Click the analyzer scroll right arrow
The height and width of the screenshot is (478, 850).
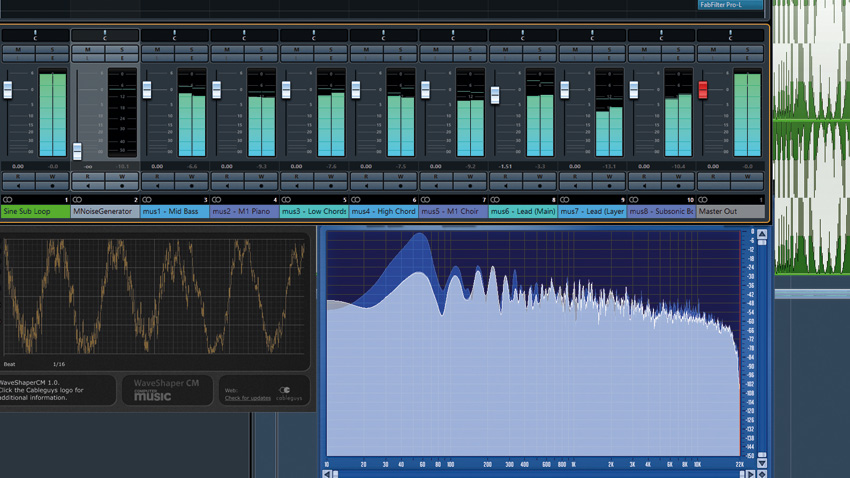pos(751,474)
